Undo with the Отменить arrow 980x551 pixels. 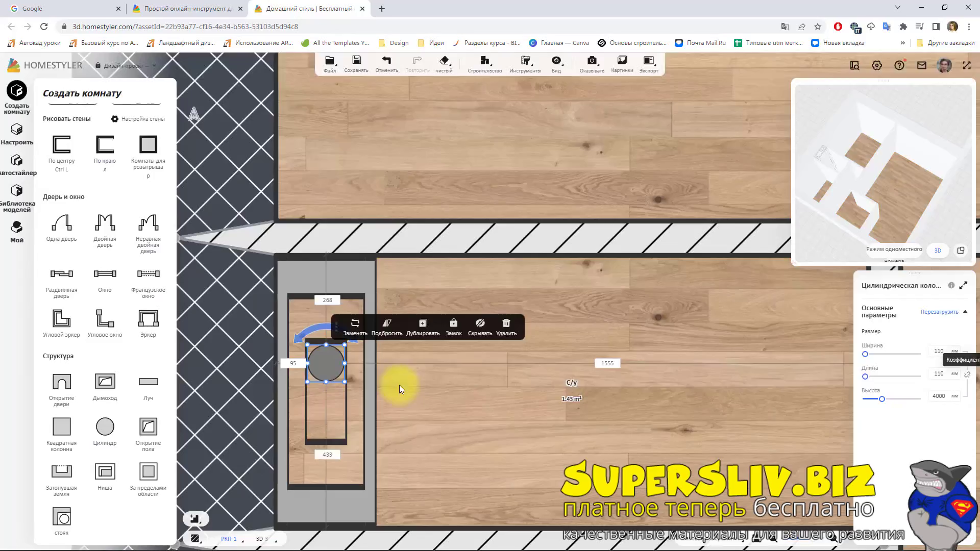(386, 64)
